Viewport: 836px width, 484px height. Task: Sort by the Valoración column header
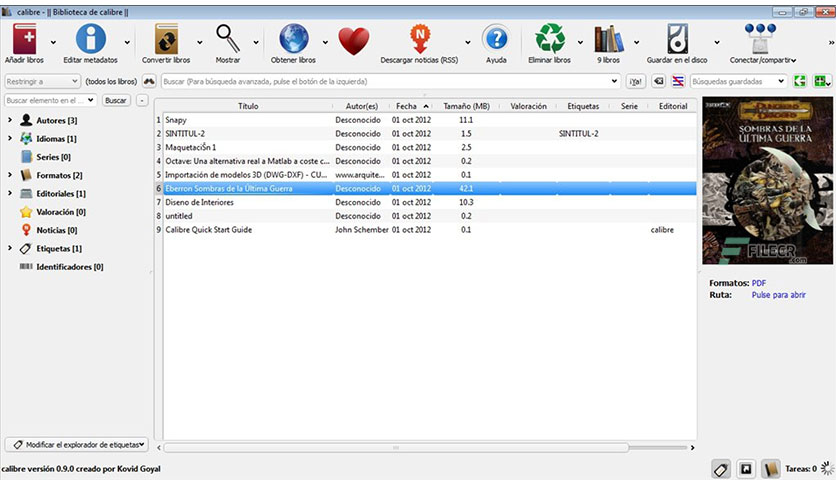[x=528, y=106]
